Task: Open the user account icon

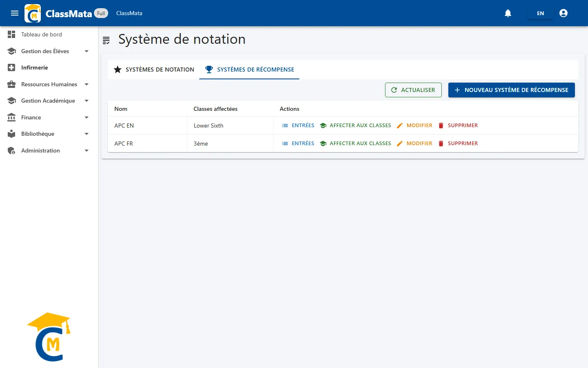Action: coord(563,13)
